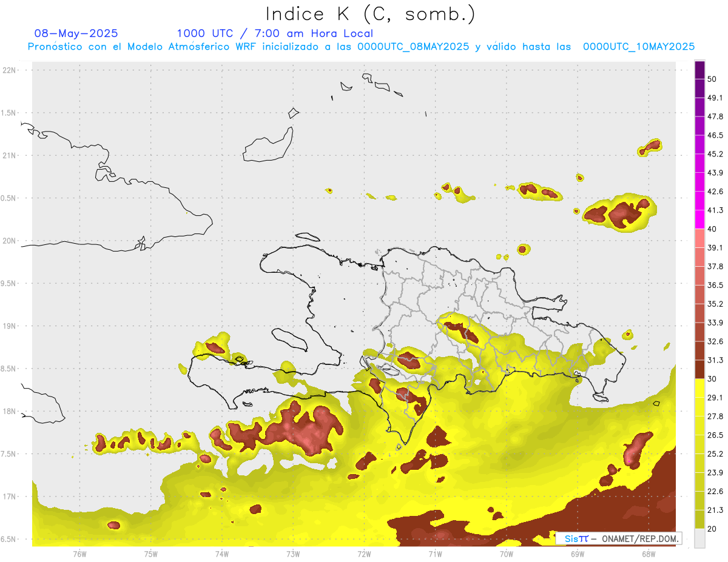Click the "1.5N" latitude tick label
Image resolution: width=728 pixels, height=562 pixels.
pyautogui.click(x=9, y=113)
